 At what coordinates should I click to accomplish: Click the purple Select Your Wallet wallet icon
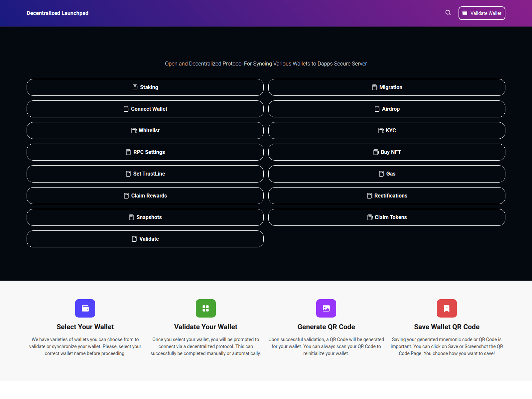[85, 308]
